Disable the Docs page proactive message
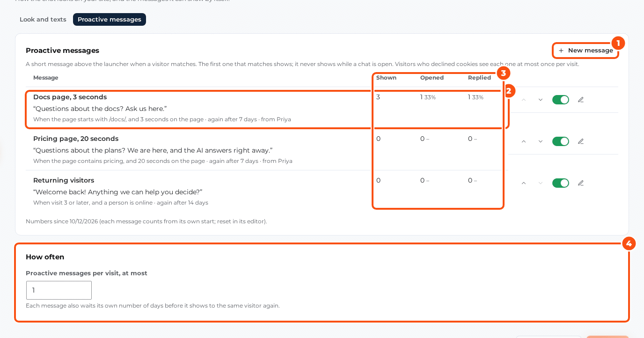The width and height of the screenshot is (644, 338). 561,100
